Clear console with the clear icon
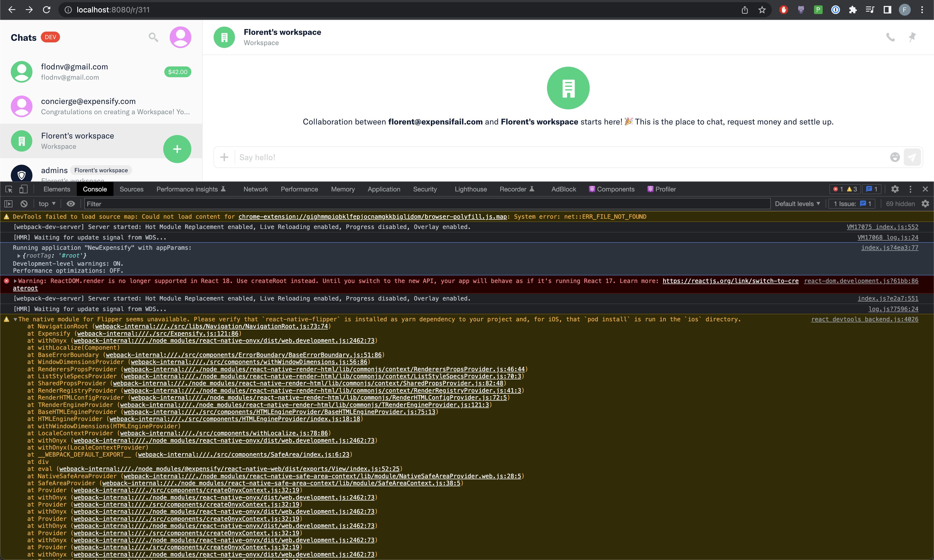Screen dimensions: 934x560 coord(24,204)
